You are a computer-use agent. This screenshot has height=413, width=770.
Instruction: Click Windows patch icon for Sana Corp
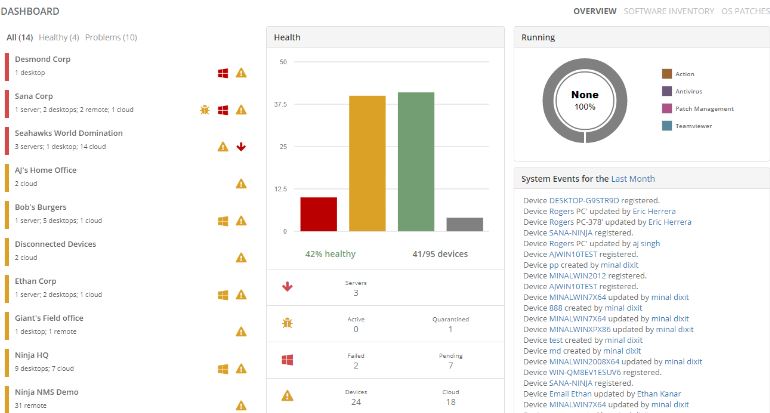(x=223, y=110)
